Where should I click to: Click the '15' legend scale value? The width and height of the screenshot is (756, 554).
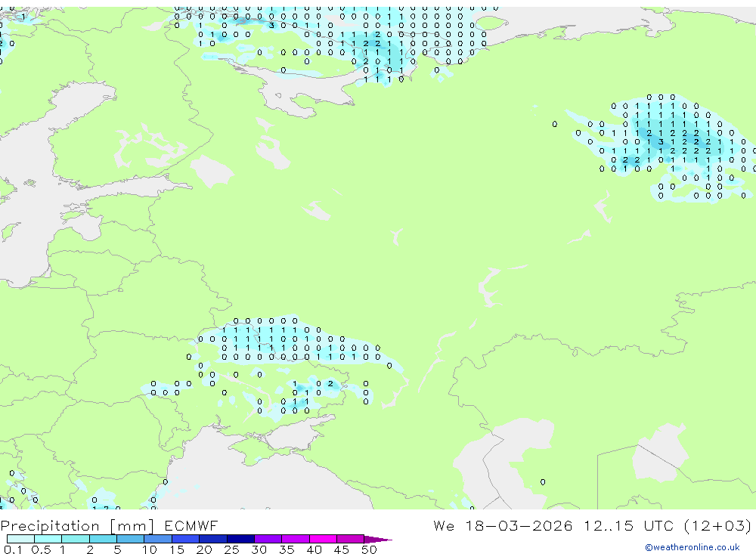[x=177, y=549]
